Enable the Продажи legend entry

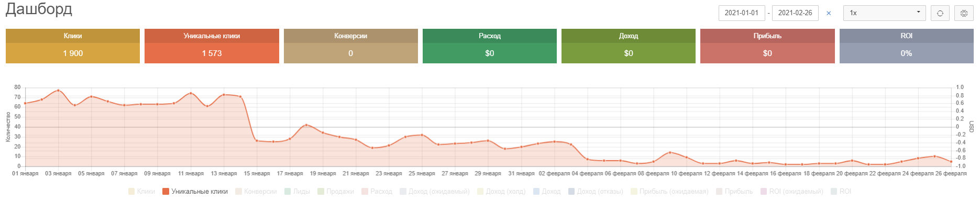335,192
